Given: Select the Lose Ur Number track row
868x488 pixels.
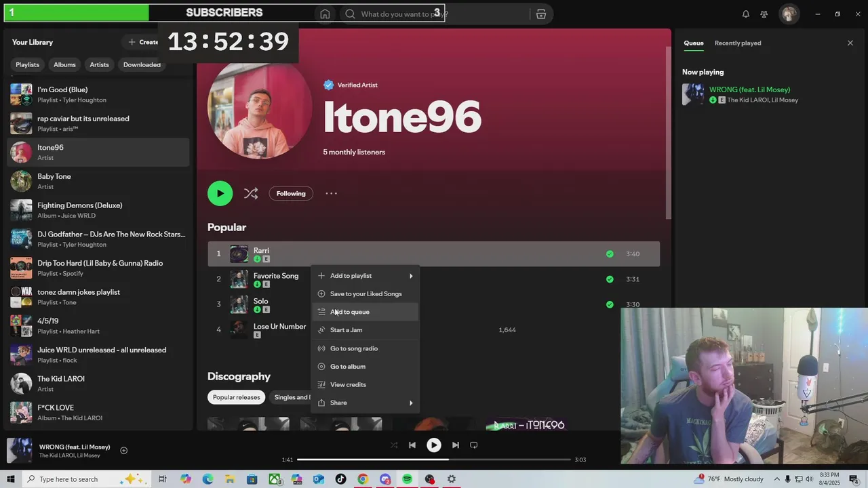Looking at the screenshot, I should [433, 329].
